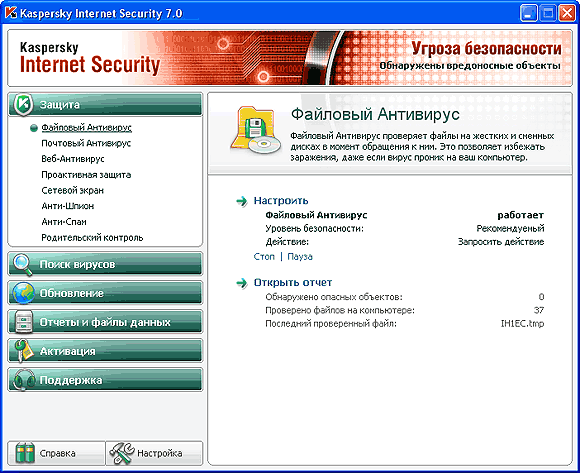This screenshot has width=580, height=473.
Task: Expand the Поиск вирусов section
Action: click(x=105, y=264)
